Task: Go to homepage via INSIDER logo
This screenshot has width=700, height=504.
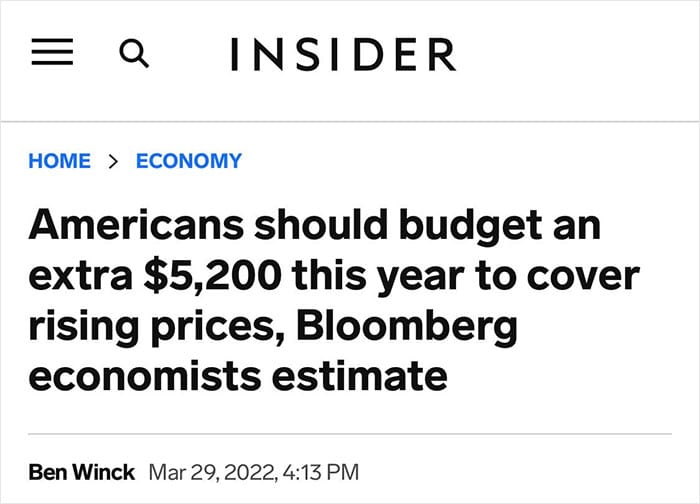Action: [343, 54]
